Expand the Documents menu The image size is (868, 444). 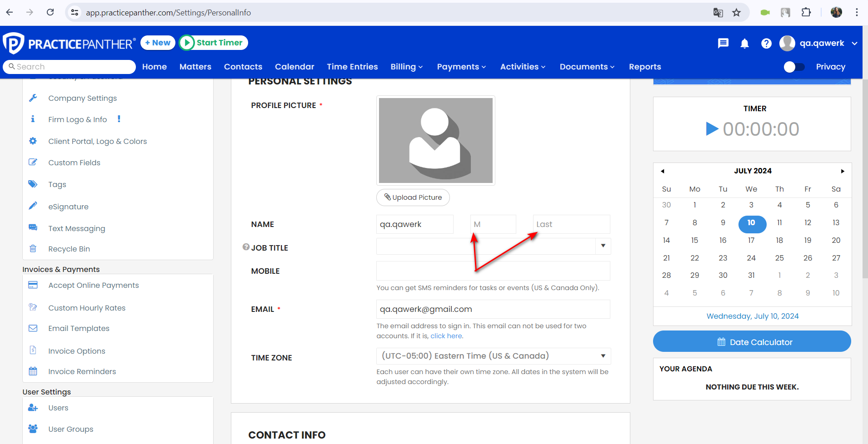pos(587,67)
